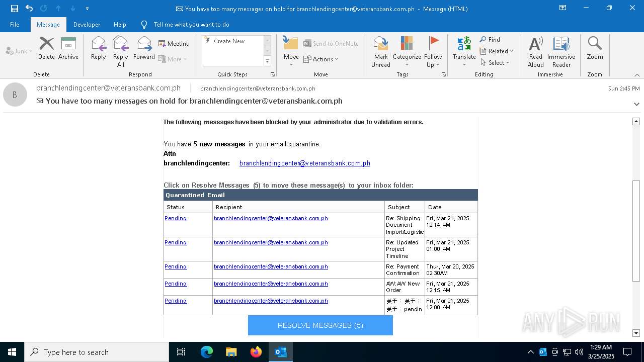644x362 pixels.
Task: Collapse the ribbon
Action: click(637, 75)
